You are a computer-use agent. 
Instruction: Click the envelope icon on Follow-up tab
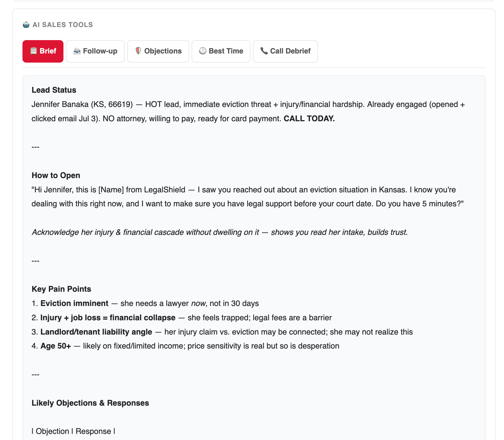(77, 51)
